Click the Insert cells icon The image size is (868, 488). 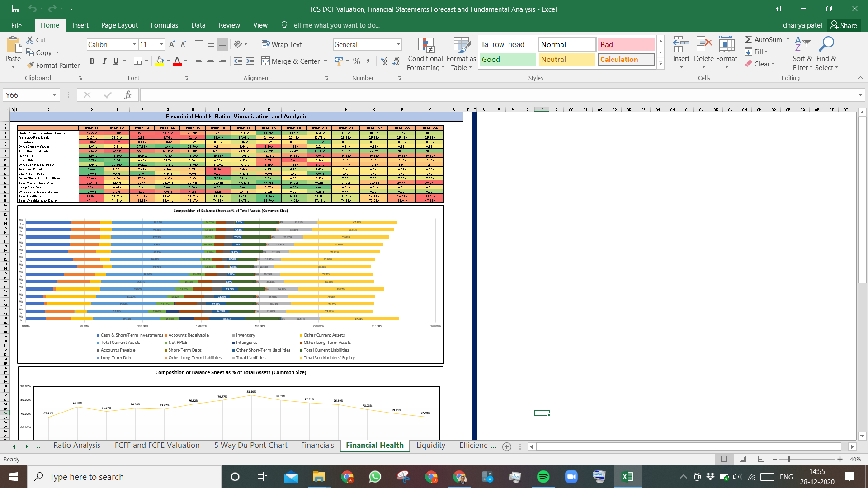[681, 45]
